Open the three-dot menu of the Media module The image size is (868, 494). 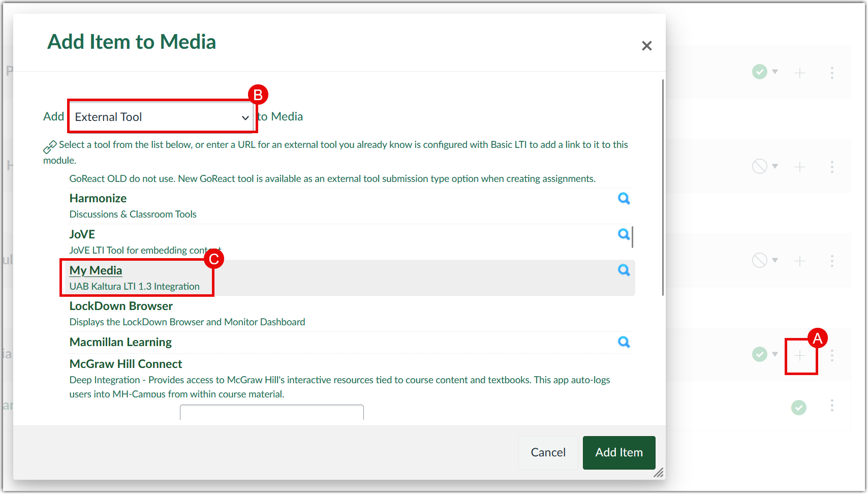pyautogui.click(x=832, y=355)
